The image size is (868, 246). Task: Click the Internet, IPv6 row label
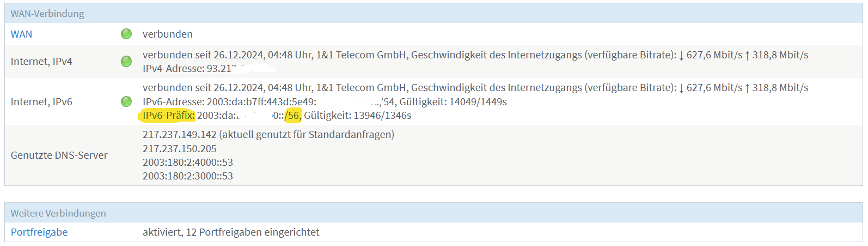(x=41, y=101)
